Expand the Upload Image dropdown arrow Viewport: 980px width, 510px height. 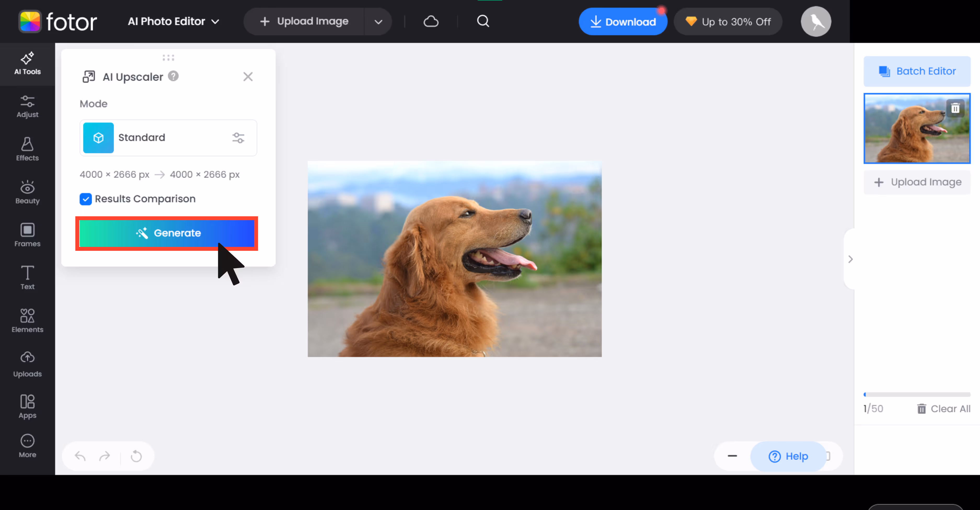378,22
